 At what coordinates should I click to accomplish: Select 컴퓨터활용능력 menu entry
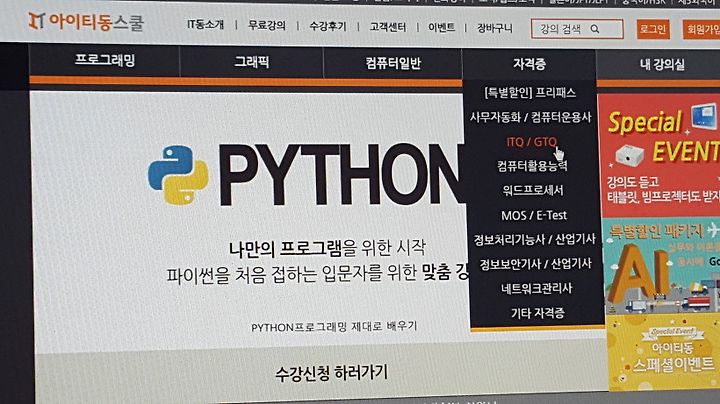point(532,166)
